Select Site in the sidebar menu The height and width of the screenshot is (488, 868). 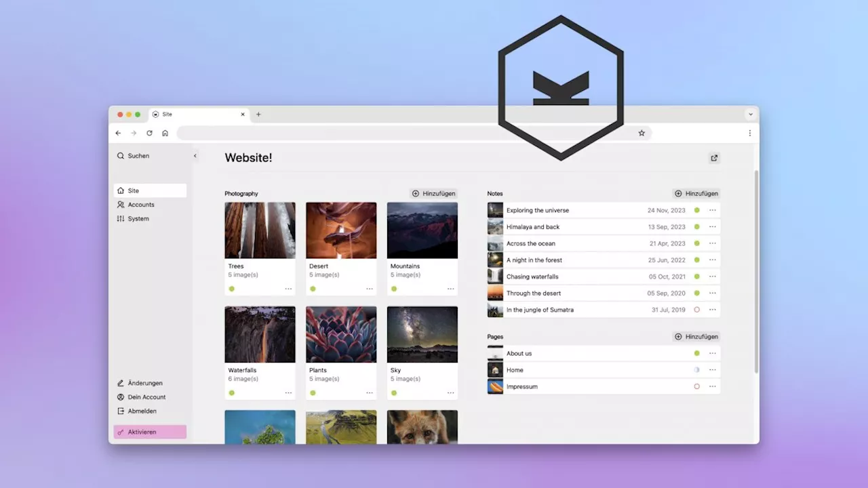(150, 190)
